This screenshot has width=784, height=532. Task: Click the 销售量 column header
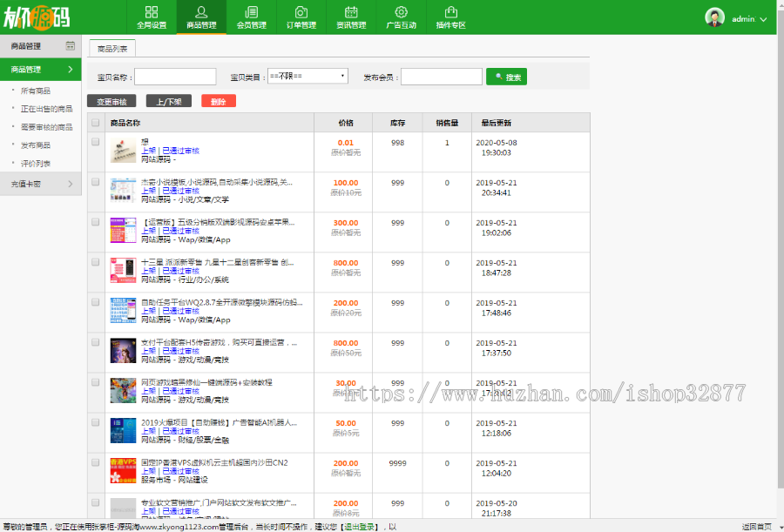447,123
